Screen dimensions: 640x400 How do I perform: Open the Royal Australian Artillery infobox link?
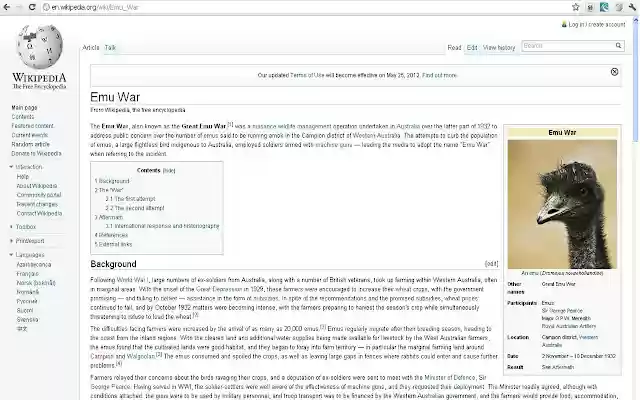tap(569, 326)
